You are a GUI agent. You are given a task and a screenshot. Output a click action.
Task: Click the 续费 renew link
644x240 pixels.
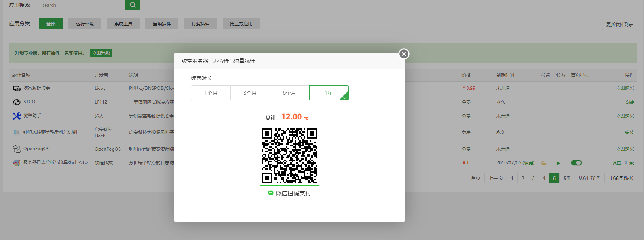pos(528,163)
